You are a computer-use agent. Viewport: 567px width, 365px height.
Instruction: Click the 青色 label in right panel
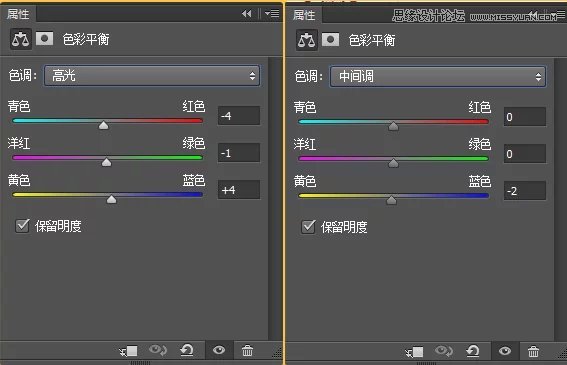coord(305,107)
